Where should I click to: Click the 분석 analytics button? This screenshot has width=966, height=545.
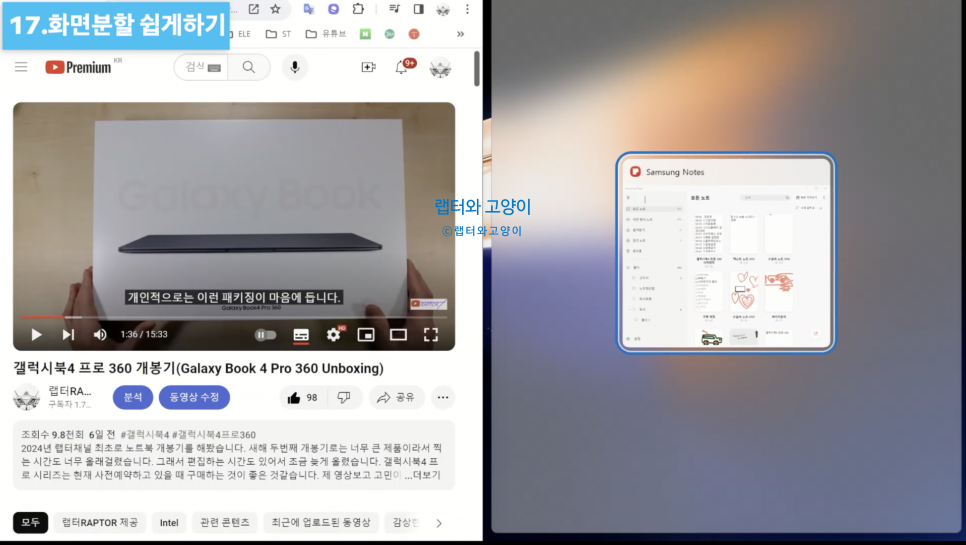[132, 397]
